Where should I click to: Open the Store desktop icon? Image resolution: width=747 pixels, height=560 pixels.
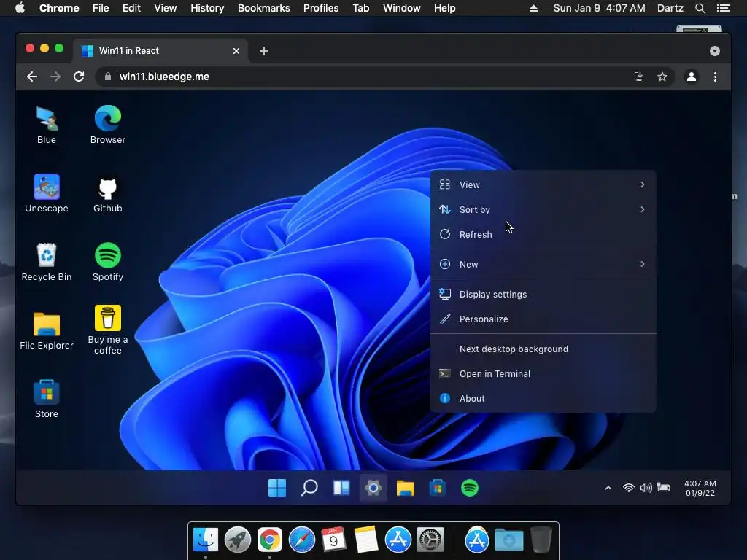coord(46,399)
